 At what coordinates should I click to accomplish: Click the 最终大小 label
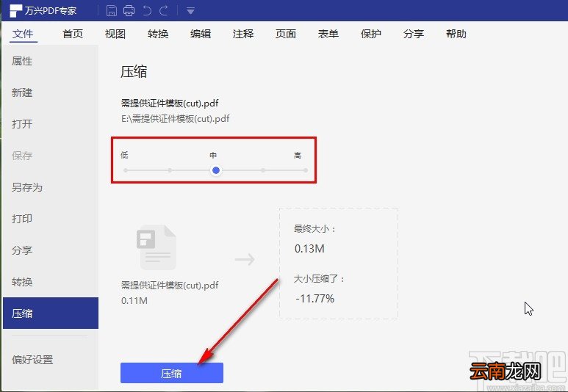[314, 229]
